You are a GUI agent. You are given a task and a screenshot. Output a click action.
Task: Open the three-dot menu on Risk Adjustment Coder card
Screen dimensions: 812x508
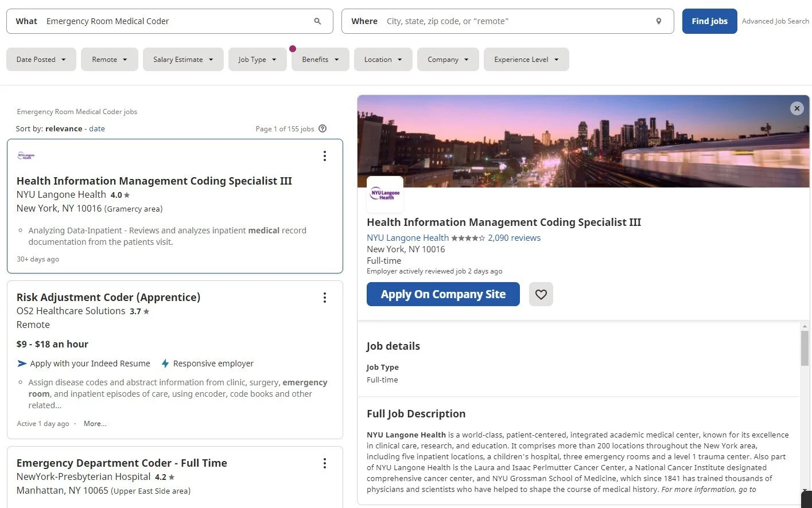tap(325, 298)
